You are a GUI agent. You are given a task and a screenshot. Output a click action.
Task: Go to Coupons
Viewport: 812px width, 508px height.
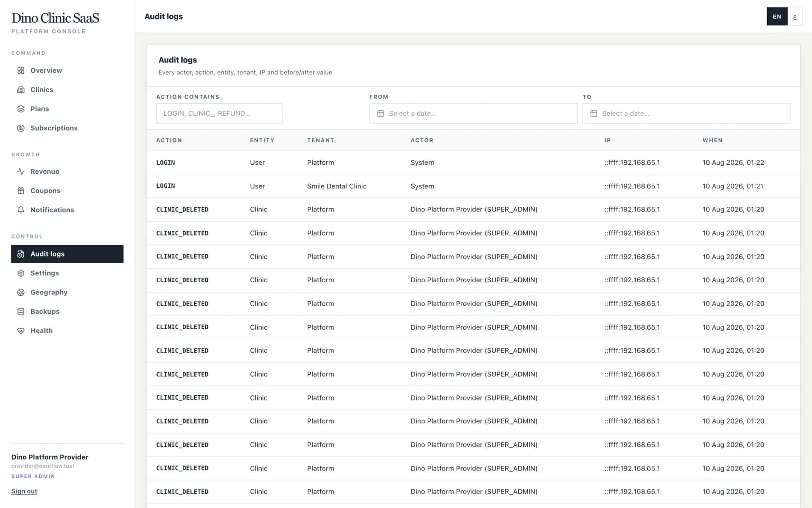pyautogui.click(x=67, y=191)
